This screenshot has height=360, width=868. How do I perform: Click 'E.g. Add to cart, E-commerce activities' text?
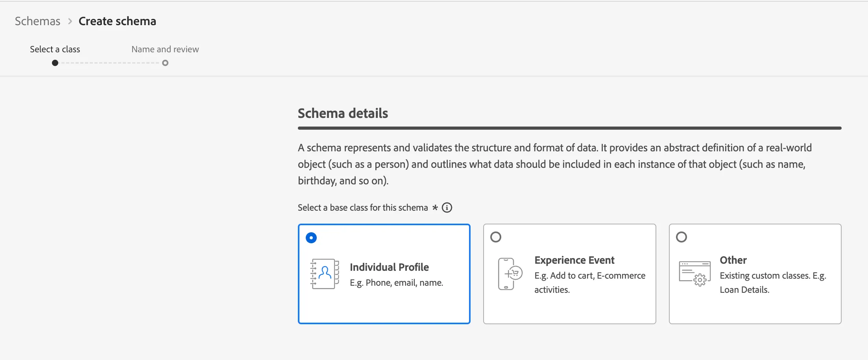590,283
